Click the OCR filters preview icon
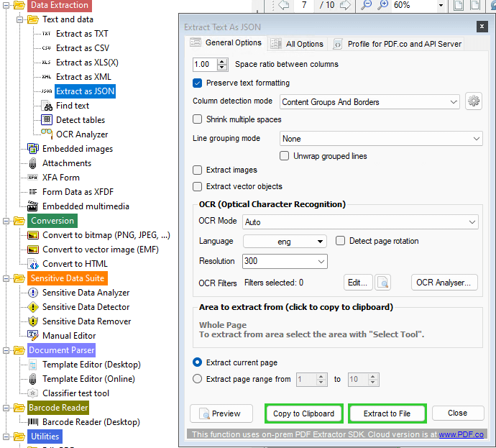 click(382, 283)
